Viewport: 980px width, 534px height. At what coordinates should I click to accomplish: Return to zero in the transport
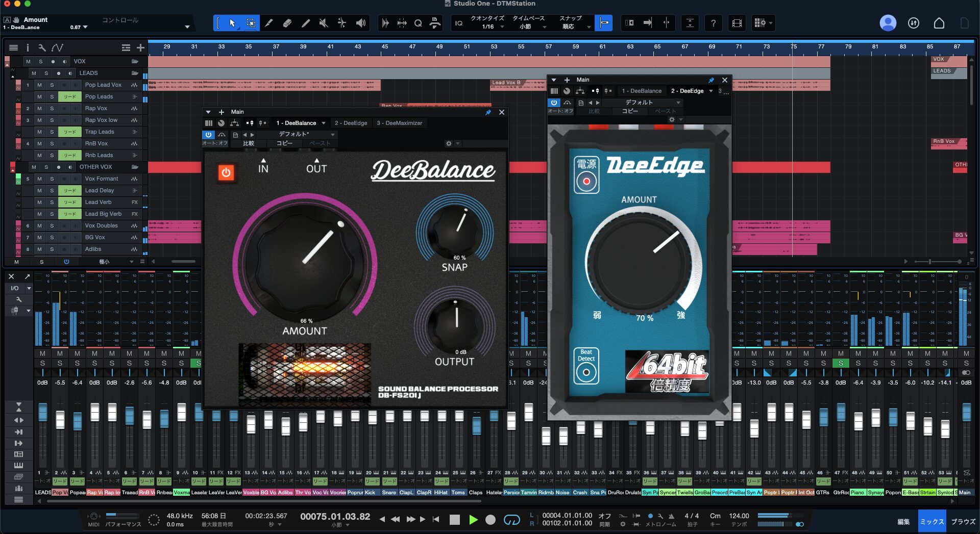pyautogui.click(x=436, y=519)
